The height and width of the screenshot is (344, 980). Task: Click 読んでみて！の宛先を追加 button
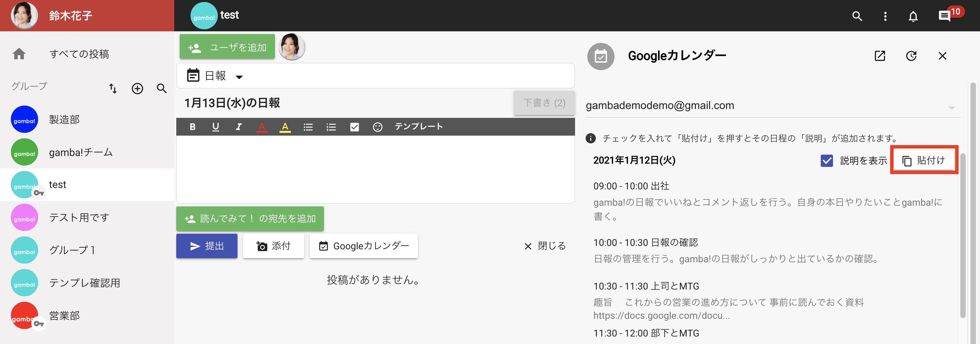click(x=250, y=219)
